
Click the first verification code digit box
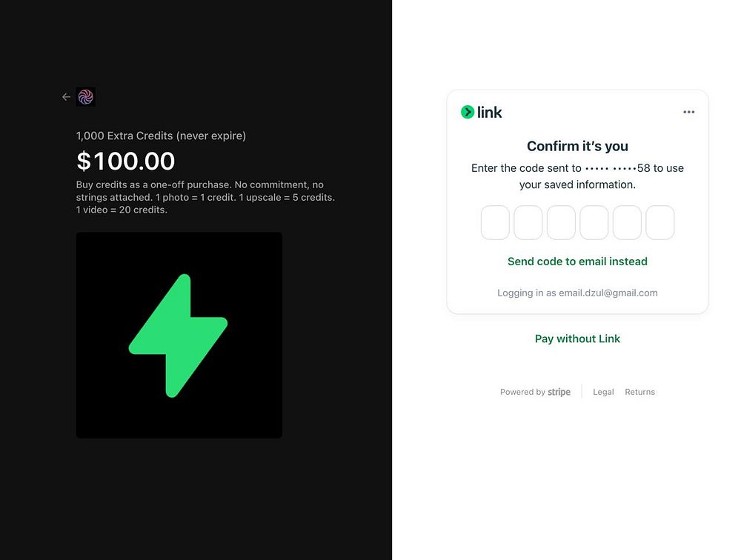(495, 223)
